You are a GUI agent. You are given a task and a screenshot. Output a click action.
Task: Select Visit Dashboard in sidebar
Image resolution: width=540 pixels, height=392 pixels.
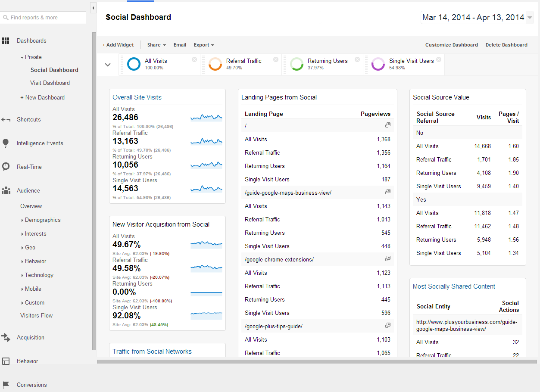50,83
